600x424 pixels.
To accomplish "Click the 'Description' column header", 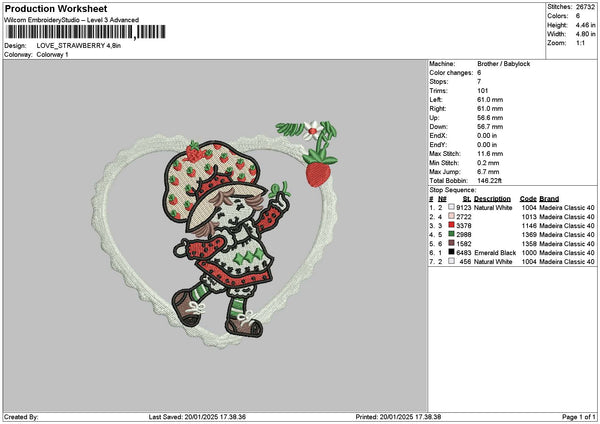I will coord(492,199).
